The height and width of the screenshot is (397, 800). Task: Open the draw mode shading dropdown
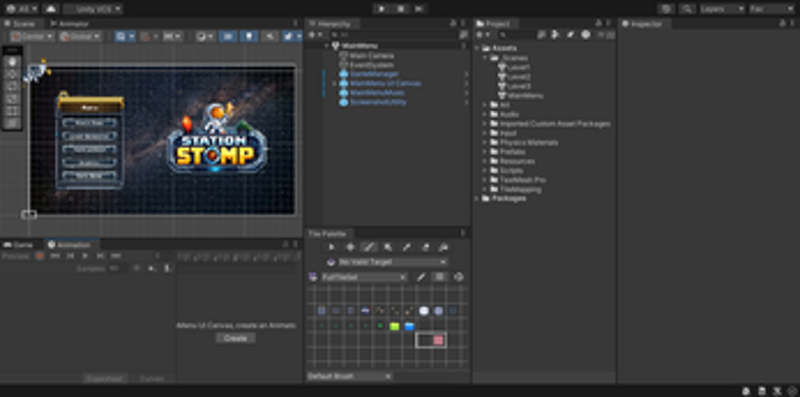pyautogui.click(x=205, y=36)
